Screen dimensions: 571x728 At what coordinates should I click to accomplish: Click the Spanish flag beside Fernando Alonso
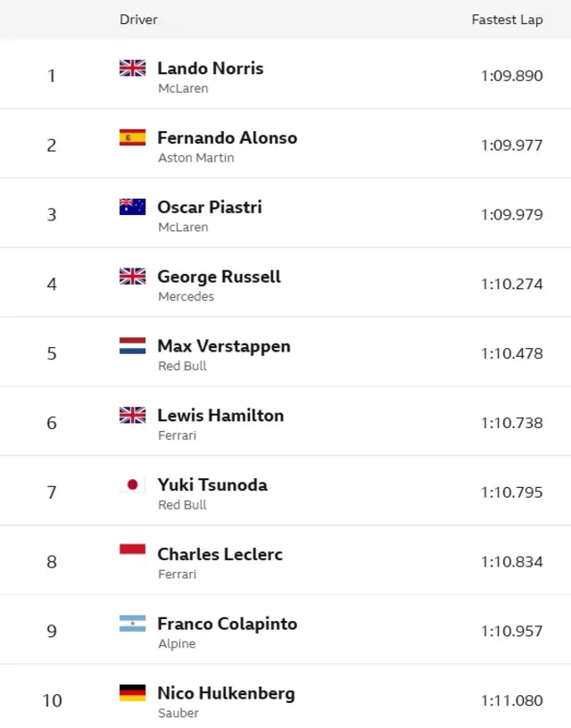click(132, 137)
